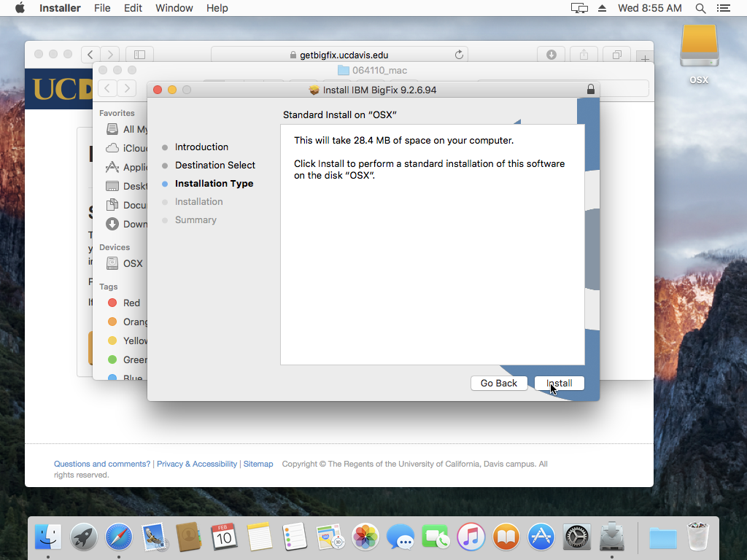Open iTunes from the Dock

coord(471,537)
